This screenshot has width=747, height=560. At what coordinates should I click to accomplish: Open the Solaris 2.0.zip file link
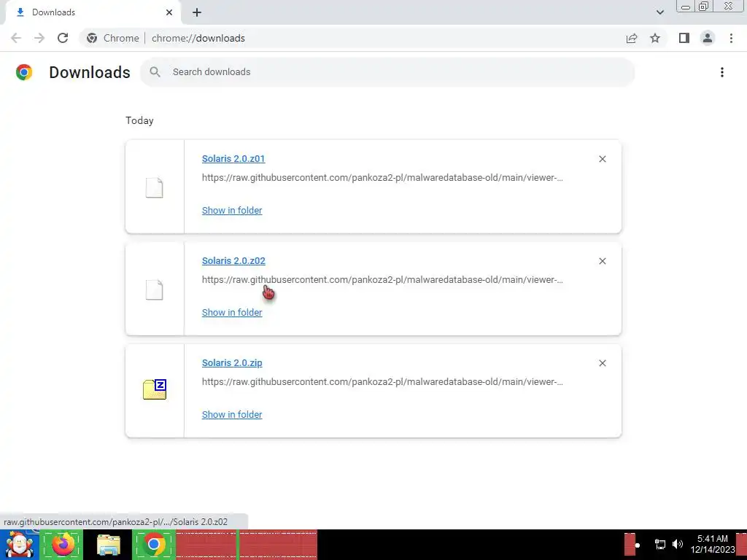[x=232, y=362]
